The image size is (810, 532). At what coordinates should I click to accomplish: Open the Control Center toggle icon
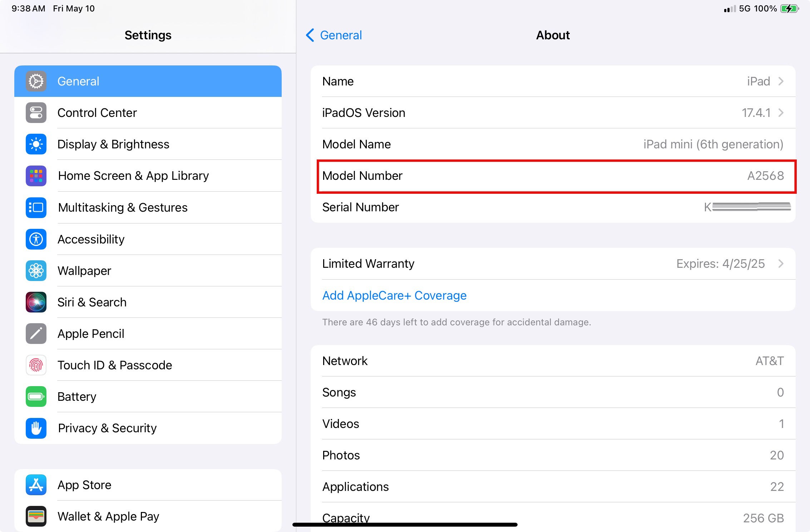(36, 113)
